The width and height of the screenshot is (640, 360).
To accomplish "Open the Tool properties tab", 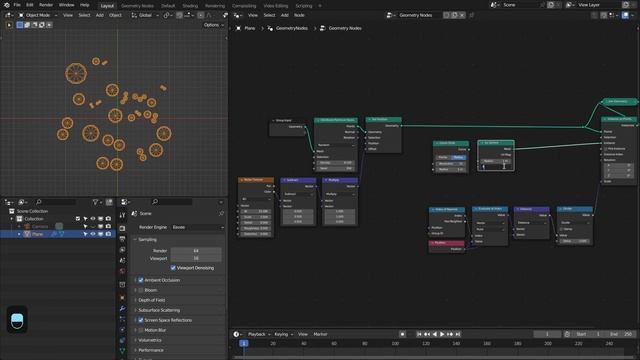I will point(122,215).
